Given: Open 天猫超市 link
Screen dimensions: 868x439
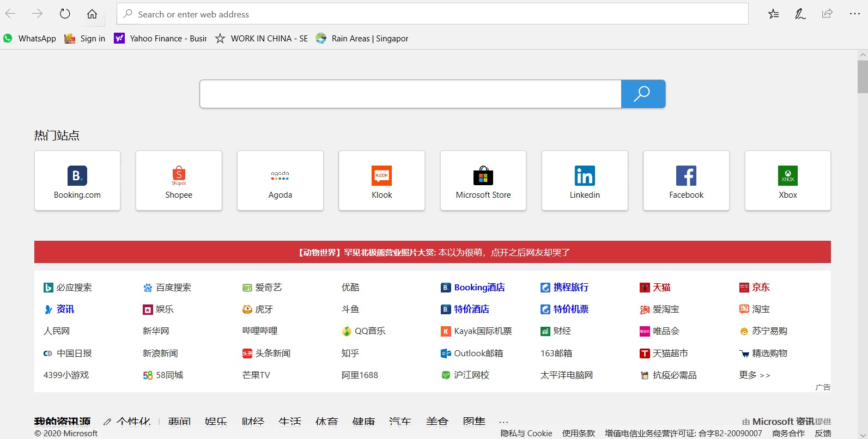Looking at the screenshot, I should pyautogui.click(x=664, y=353).
